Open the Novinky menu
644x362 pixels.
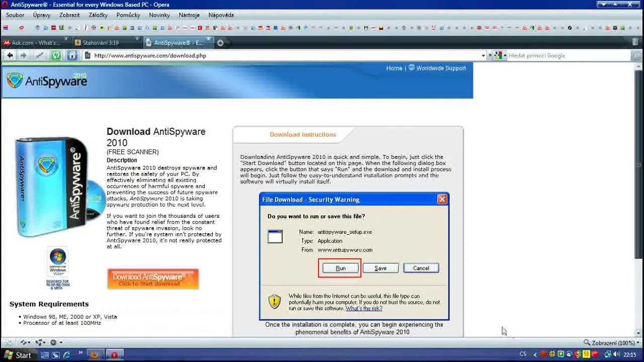(159, 15)
